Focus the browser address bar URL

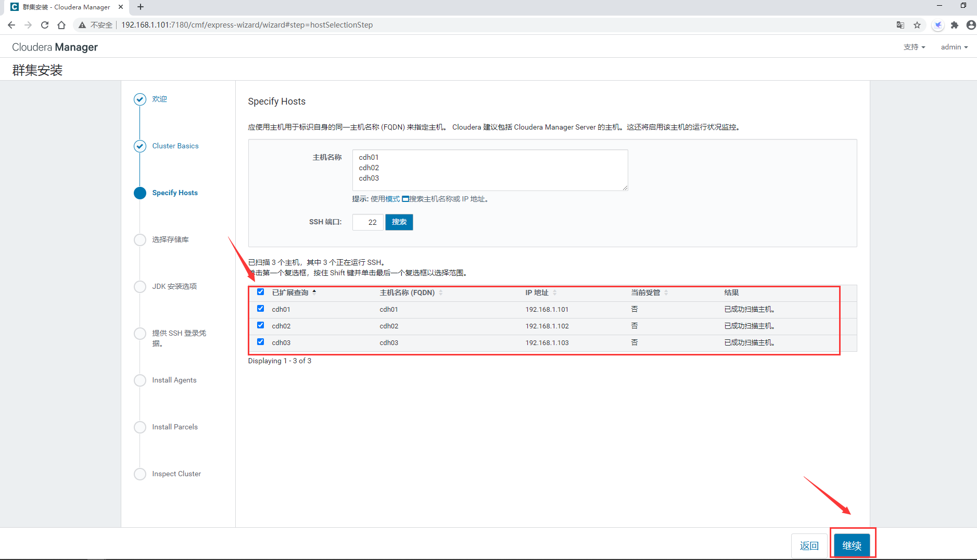coord(247,25)
